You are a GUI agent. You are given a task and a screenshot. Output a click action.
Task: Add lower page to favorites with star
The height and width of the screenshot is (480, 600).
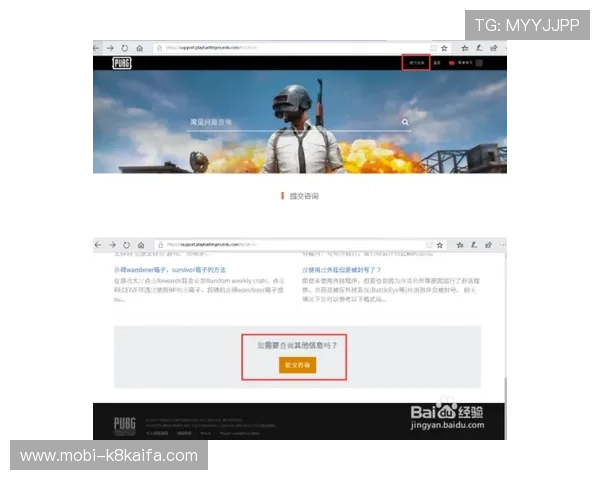point(440,245)
